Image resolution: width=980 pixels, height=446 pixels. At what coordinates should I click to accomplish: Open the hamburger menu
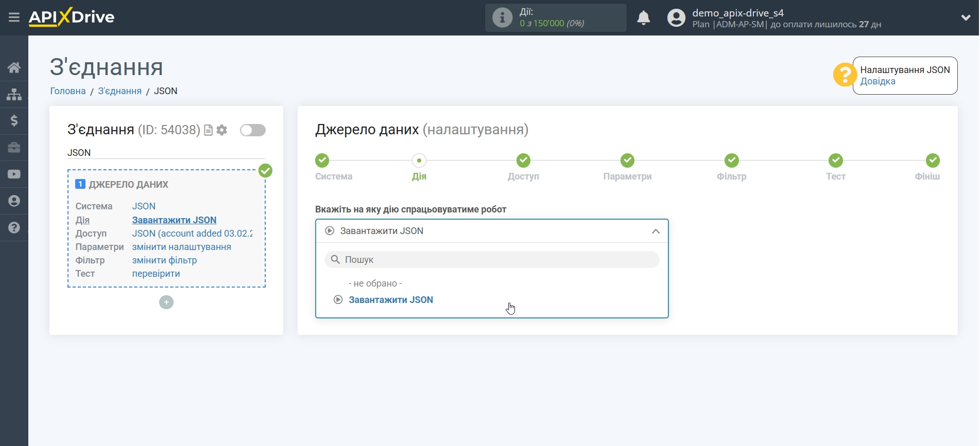(14, 17)
